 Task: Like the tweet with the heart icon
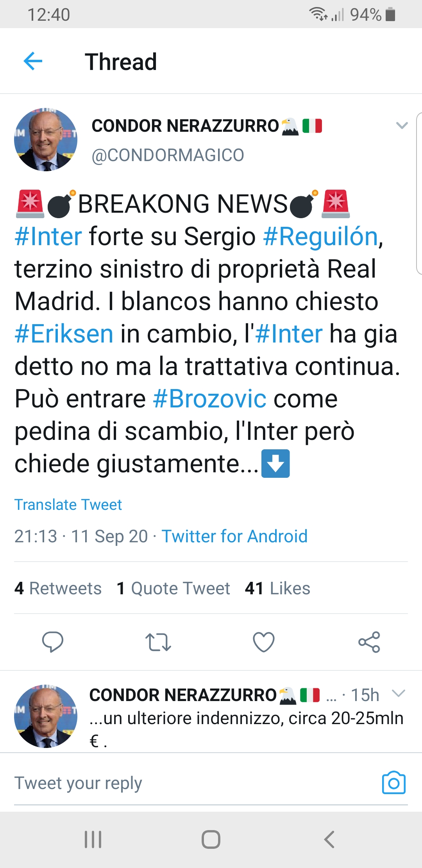[264, 642]
